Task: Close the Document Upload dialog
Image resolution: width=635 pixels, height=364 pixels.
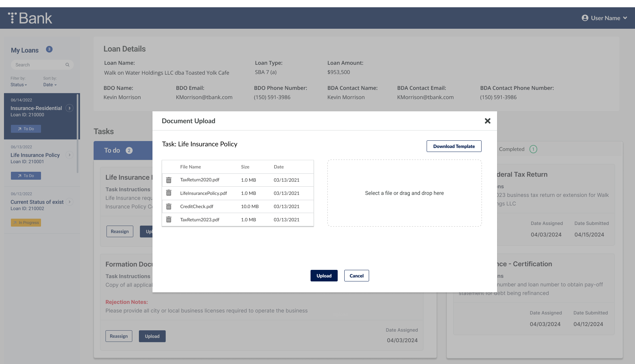Action: click(x=487, y=121)
